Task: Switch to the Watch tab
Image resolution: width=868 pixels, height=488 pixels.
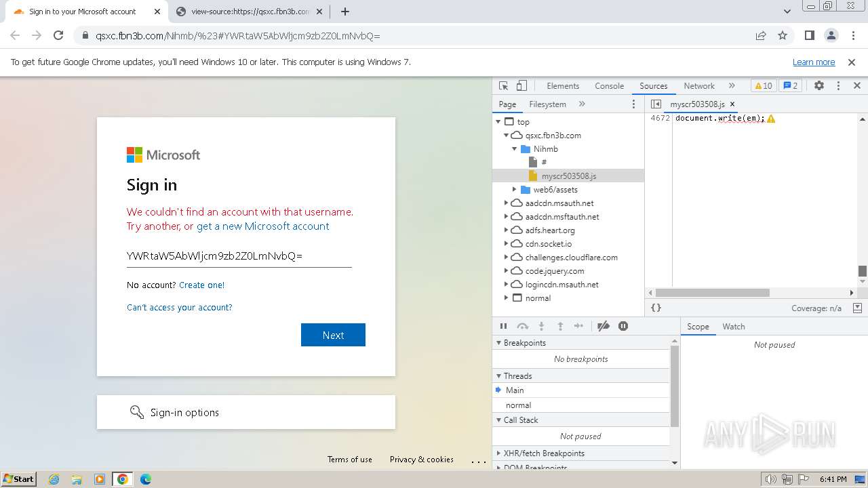Action: pyautogui.click(x=734, y=327)
